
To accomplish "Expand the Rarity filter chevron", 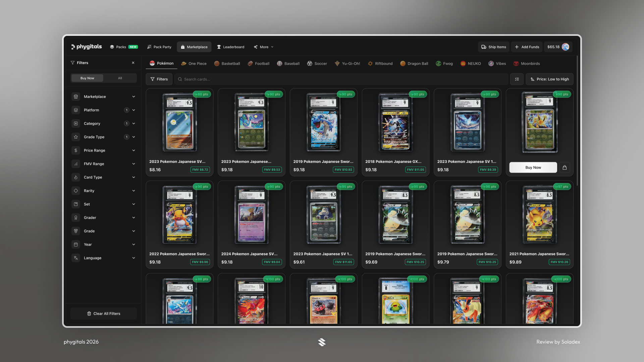I will [x=133, y=191].
